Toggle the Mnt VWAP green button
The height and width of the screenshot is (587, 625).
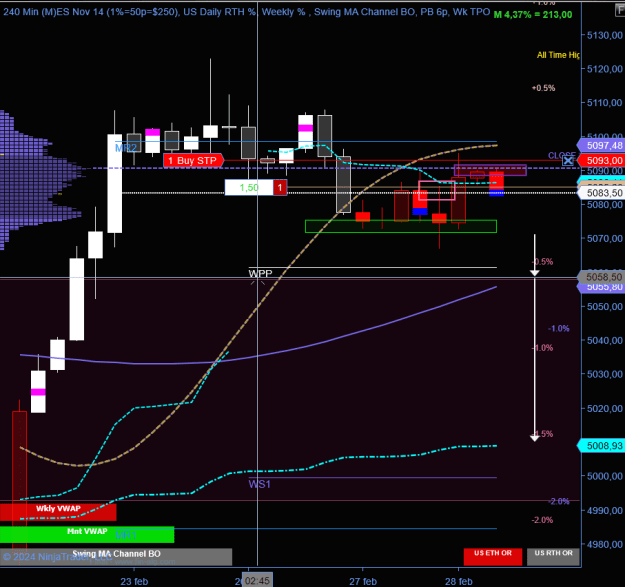87,534
